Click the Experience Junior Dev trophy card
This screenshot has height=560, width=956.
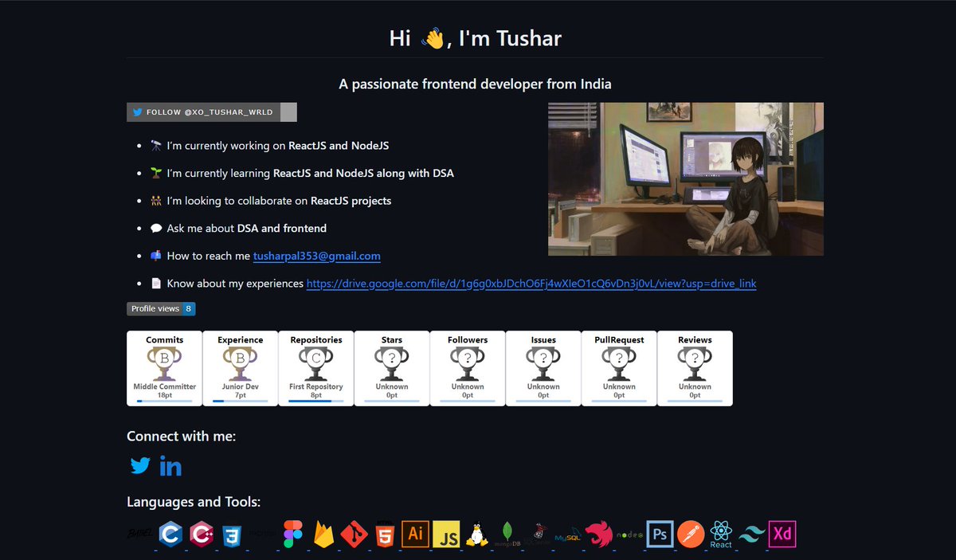(241, 368)
